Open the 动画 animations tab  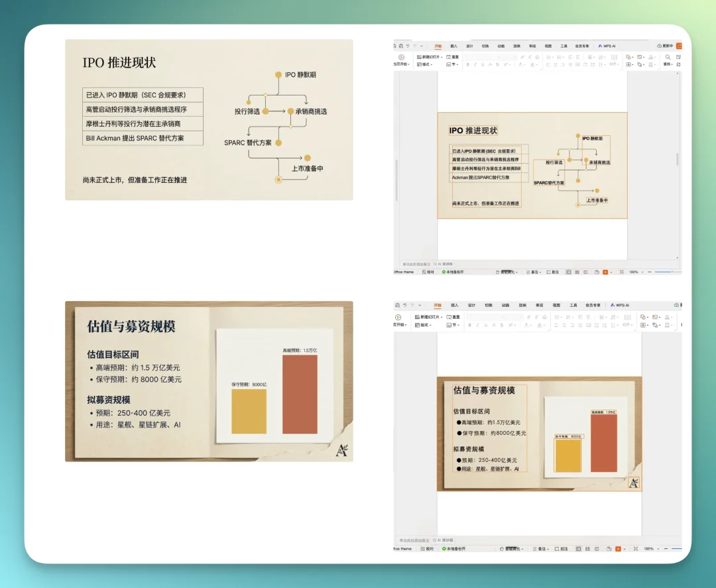point(500,46)
